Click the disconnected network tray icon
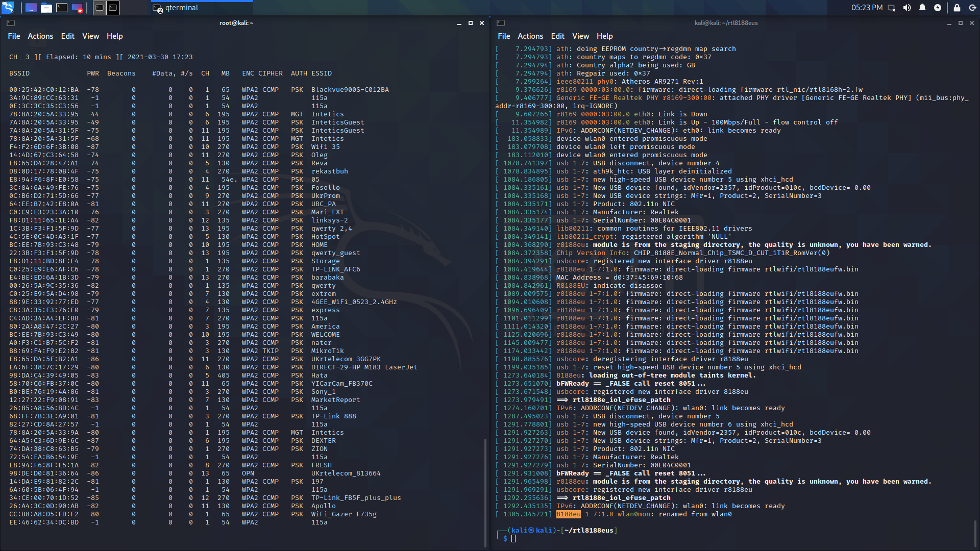The image size is (980, 551). 892,8
